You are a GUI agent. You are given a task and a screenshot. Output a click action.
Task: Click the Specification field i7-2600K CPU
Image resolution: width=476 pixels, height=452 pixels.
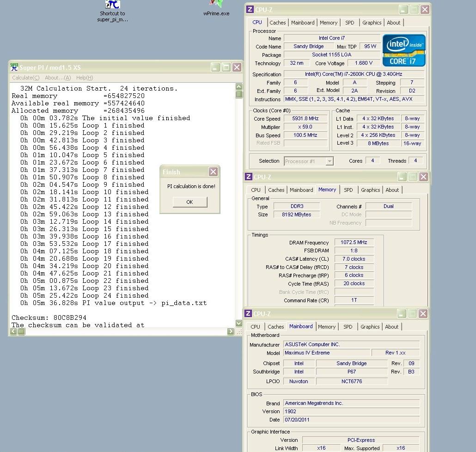coord(354,74)
